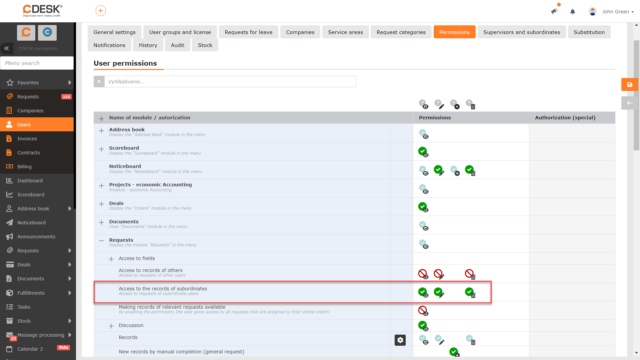640x360 pixels.
Task: Toggle Scoreboard view permission checkmark
Action: point(423,152)
